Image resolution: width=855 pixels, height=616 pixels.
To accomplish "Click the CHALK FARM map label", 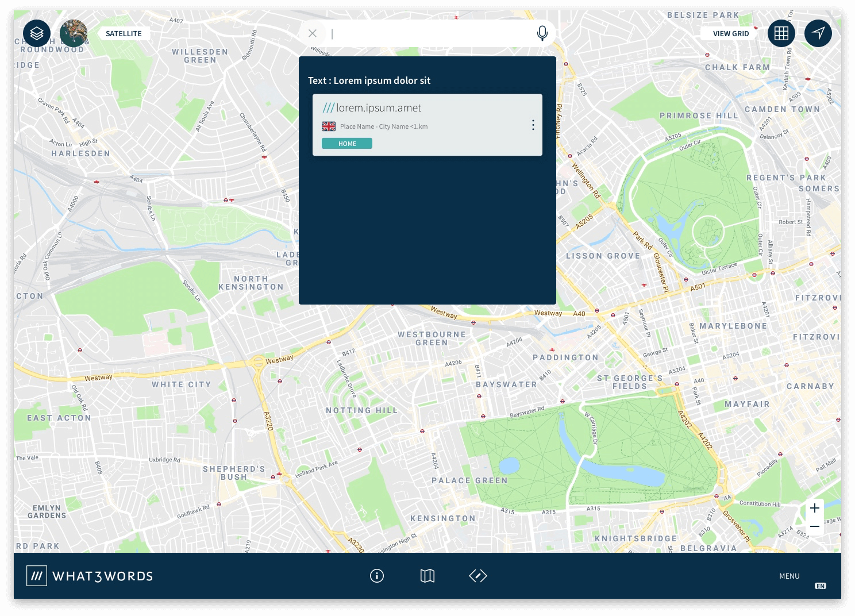I will coord(738,67).
